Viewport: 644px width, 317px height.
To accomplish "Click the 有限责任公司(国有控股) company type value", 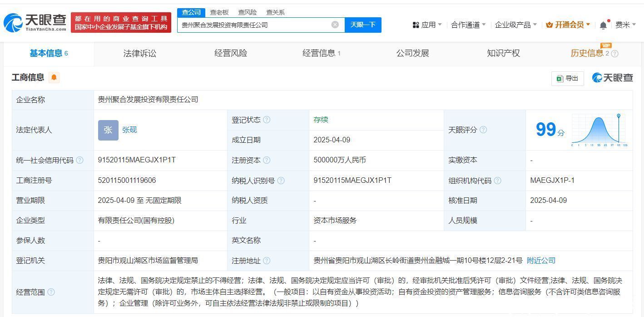I will [136, 221].
